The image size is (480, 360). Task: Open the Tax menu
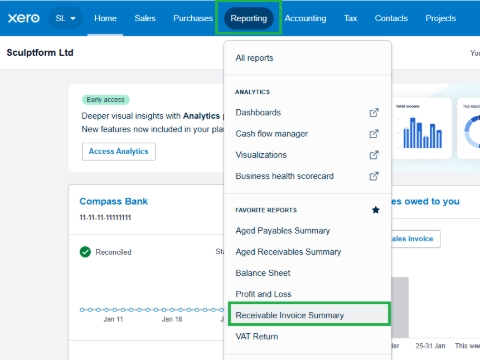point(350,18)
